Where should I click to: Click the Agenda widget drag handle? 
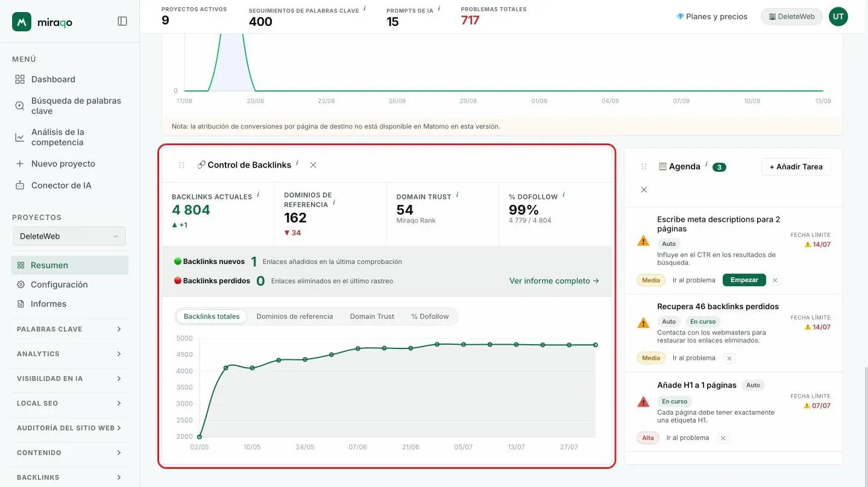click(x=644, y=167)
